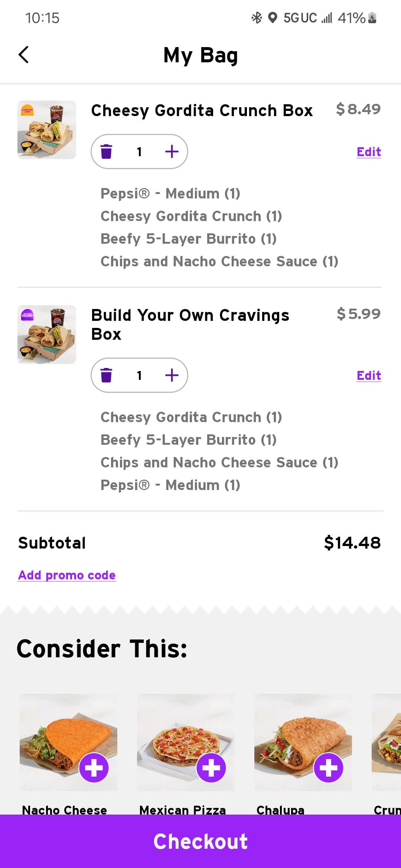Edit the Build Your Own Cravings Box

369,375
